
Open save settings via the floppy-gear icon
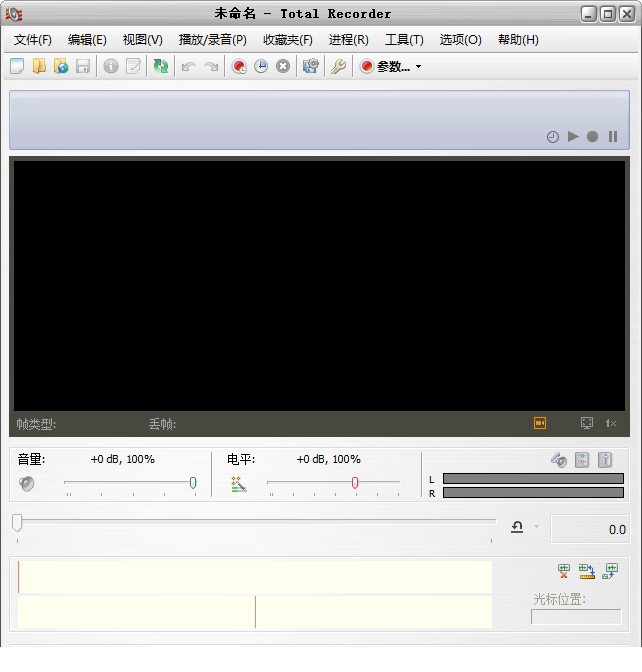pos(311,66)
